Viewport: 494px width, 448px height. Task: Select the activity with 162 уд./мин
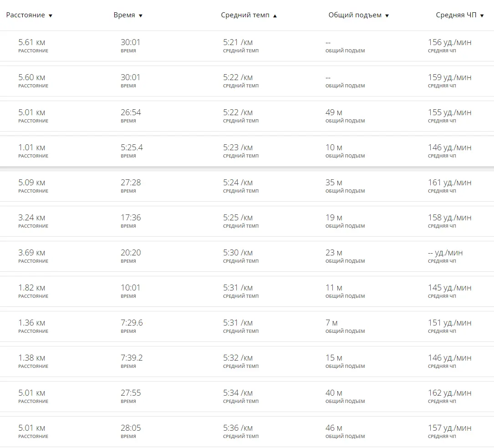[x=247, y=397]
